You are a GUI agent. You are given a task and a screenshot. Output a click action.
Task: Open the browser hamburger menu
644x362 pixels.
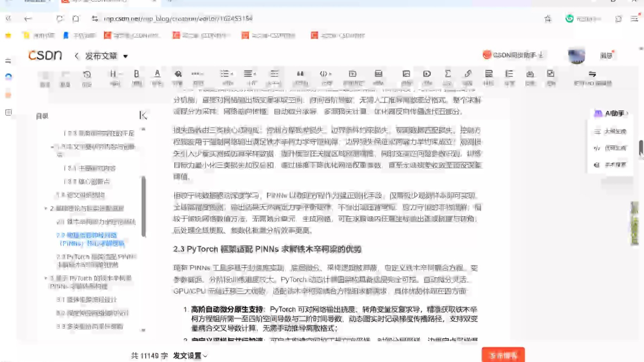pyautogui.click(x=634, y=19)
